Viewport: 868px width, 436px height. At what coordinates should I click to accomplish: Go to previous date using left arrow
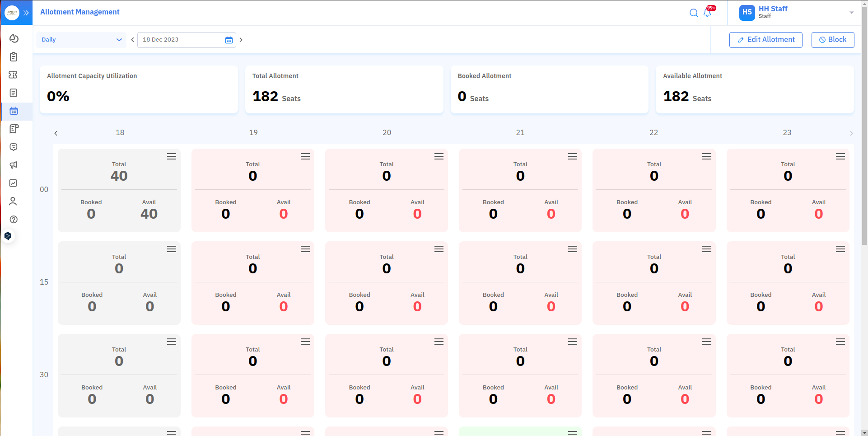[x=132, y=40]
